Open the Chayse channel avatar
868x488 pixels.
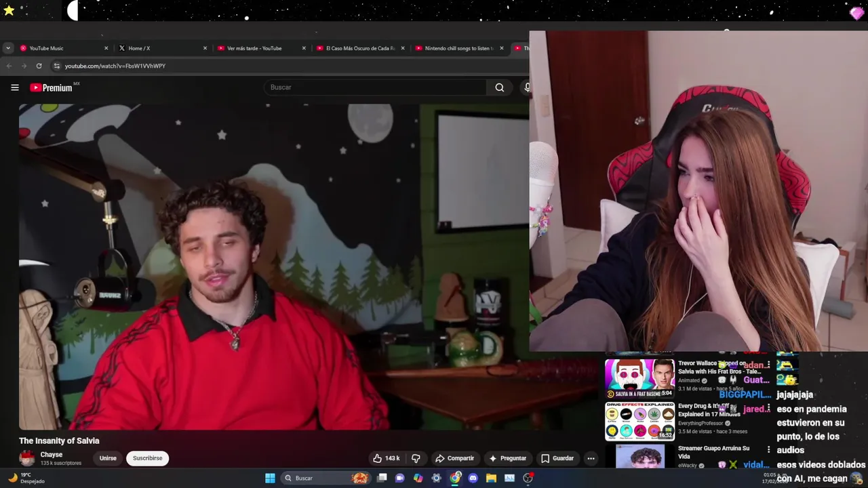pyautogui.click(x=27, y=458)
